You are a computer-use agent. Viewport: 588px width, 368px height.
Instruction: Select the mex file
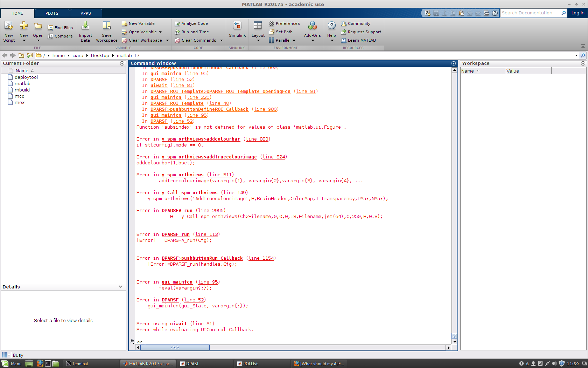pyautogui.click(x=20, y=103)
